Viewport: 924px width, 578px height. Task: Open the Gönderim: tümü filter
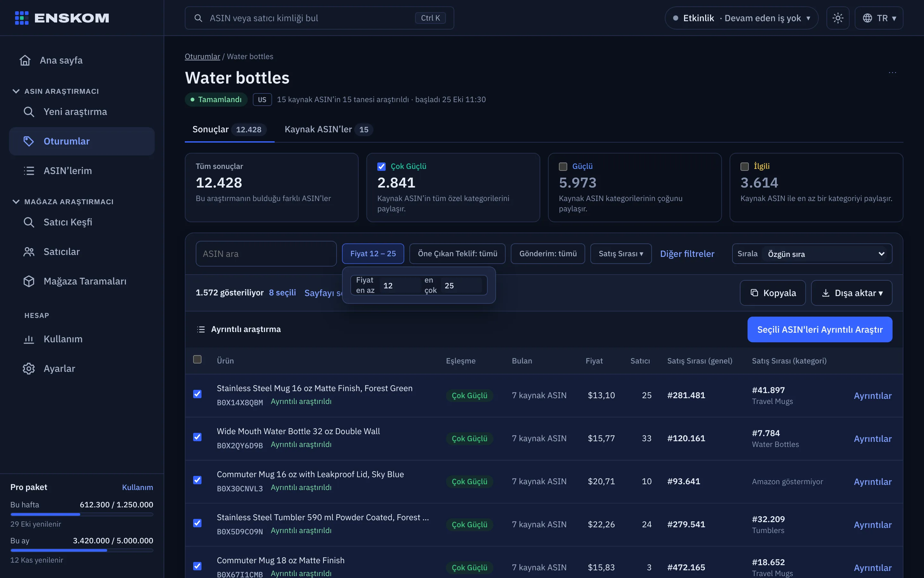(548, 254)
